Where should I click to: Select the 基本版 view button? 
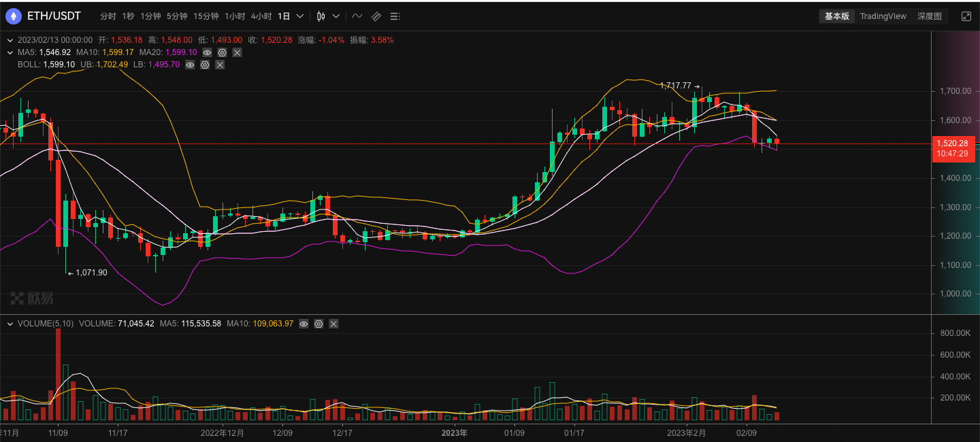[836, 16]
